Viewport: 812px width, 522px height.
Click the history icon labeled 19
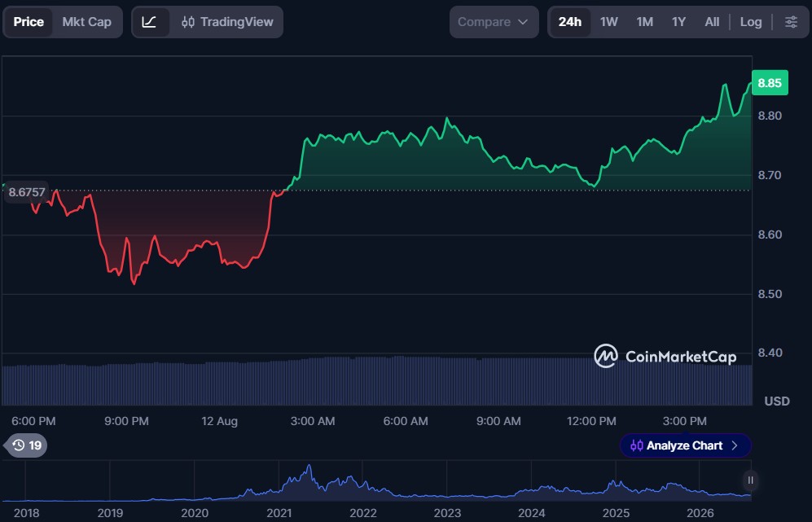pos(27,445)
